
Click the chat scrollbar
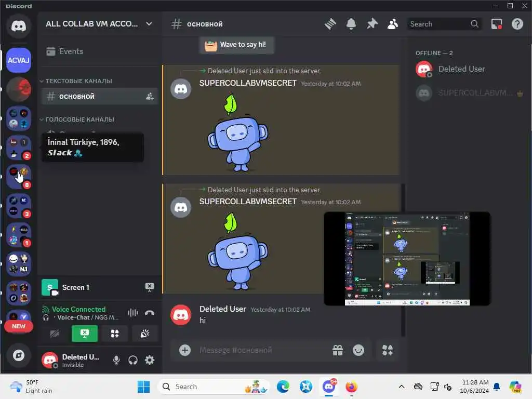pos(403,260)
